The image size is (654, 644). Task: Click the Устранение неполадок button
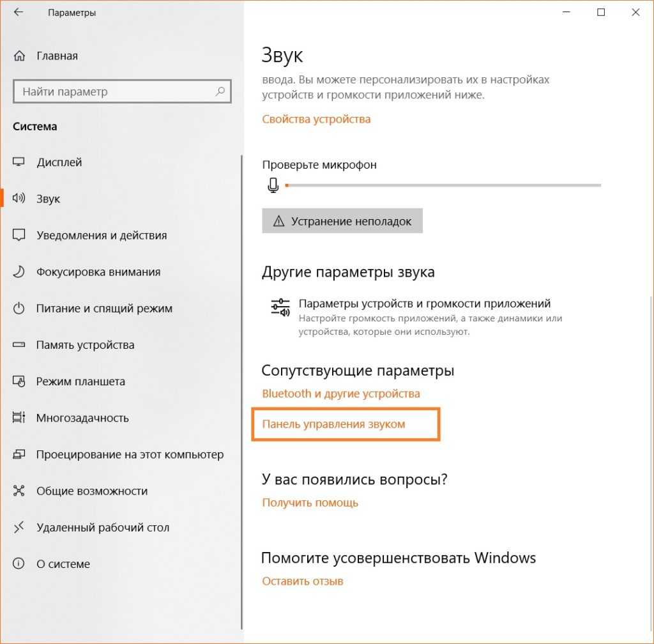click(342, 220)
